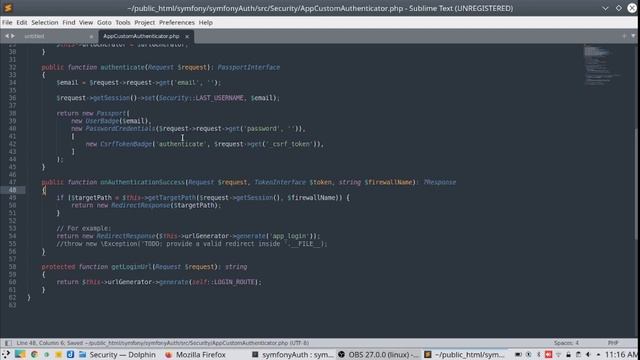
Task: Go to next tab with right arrow
Action: (13, 36)
